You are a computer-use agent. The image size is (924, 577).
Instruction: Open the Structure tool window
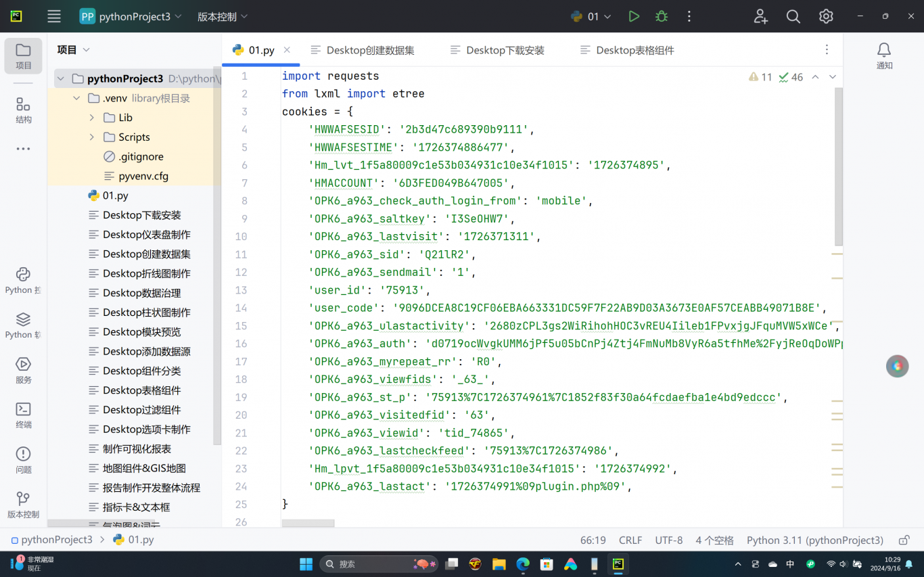tap(24, 110)
